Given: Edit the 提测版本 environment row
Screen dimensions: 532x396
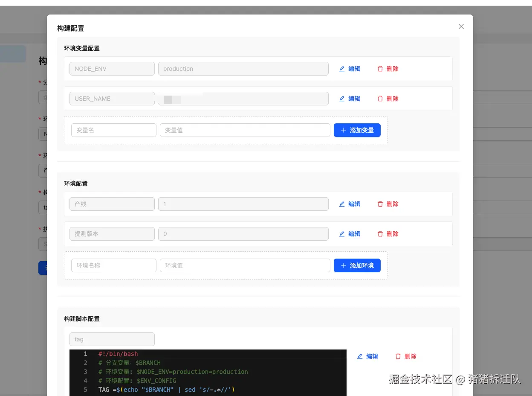Looking at the screenshot, I should point(350,234).
